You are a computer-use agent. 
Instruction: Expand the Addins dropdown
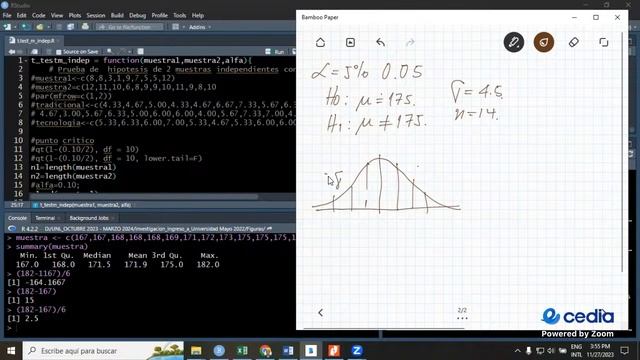pyautogui.click(x=200, y=27)
